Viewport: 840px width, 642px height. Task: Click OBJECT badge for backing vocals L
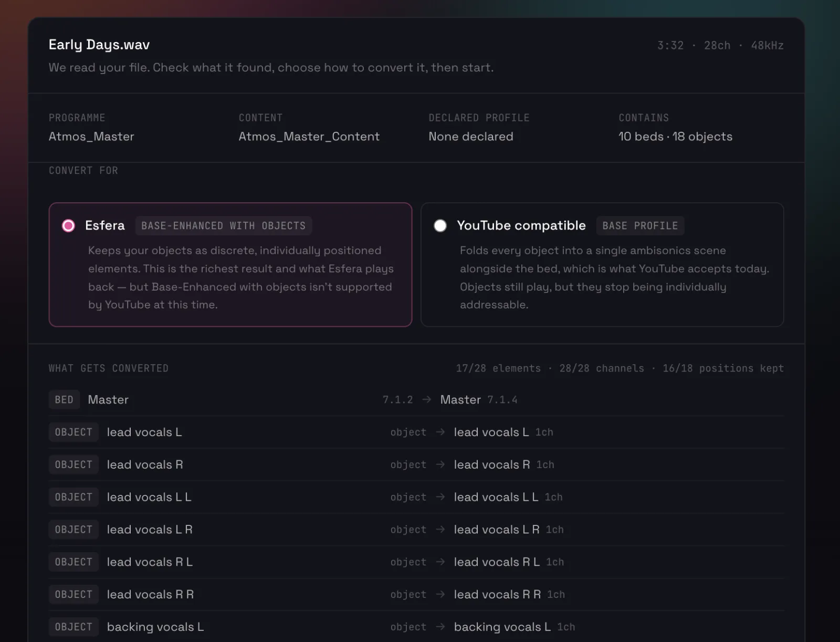coord(73,627)
